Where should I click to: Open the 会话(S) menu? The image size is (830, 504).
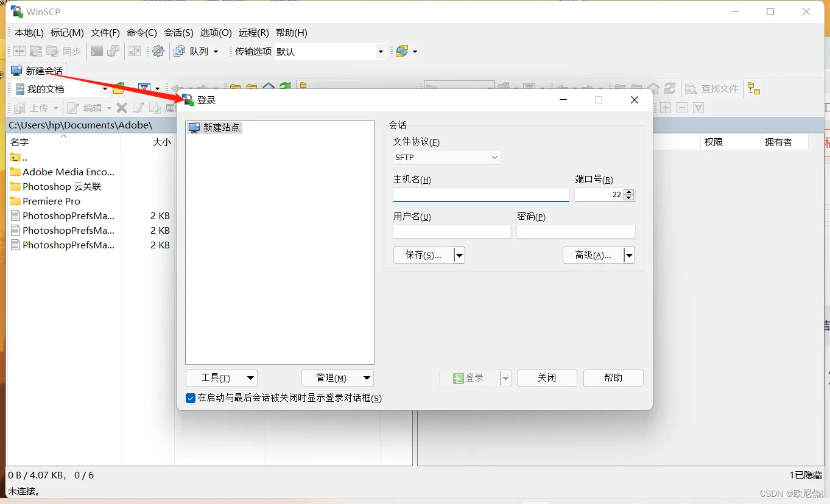coord(178,33)
